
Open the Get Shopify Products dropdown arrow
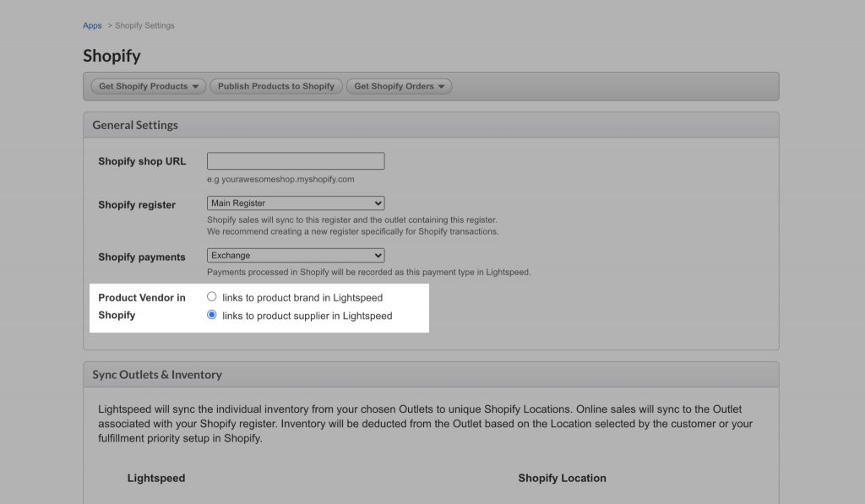tap(196, 85)
